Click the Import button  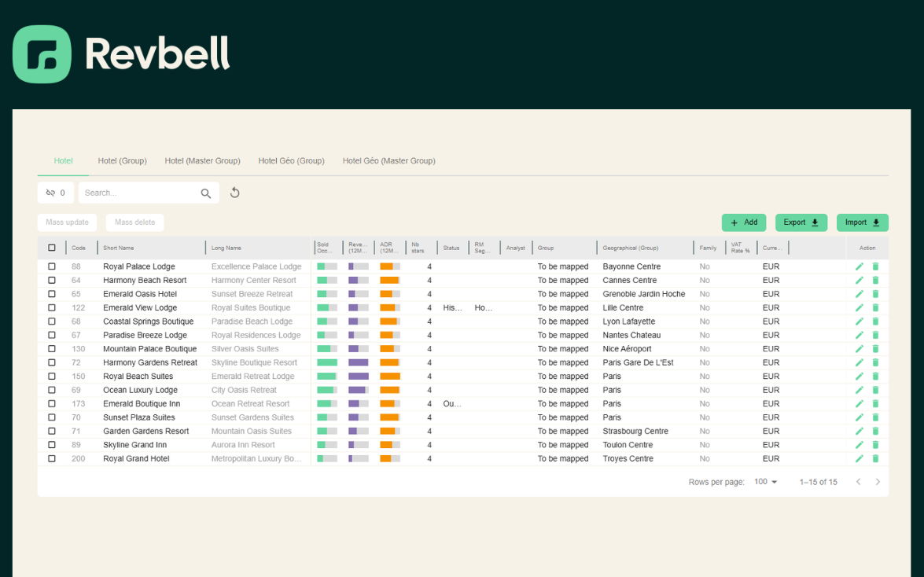coord(862,222)
